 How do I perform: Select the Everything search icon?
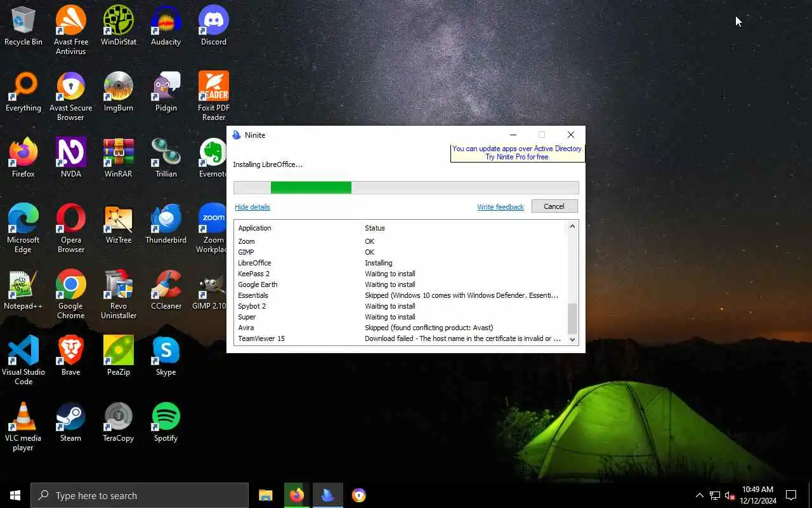23,93
